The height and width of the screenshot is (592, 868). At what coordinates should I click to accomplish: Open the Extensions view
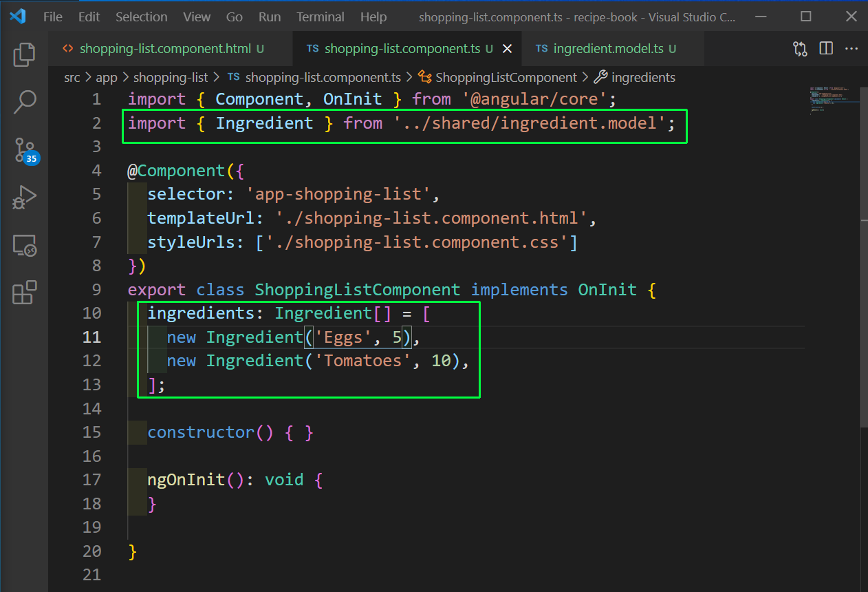pyautogui.click(x=24, y=292)
